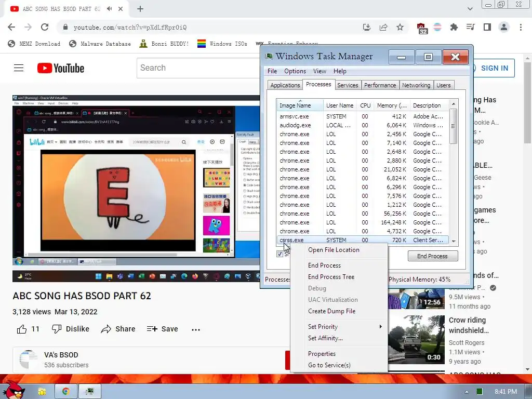
Task: Open the Chrome profile avatar
Action: point(504,27)
